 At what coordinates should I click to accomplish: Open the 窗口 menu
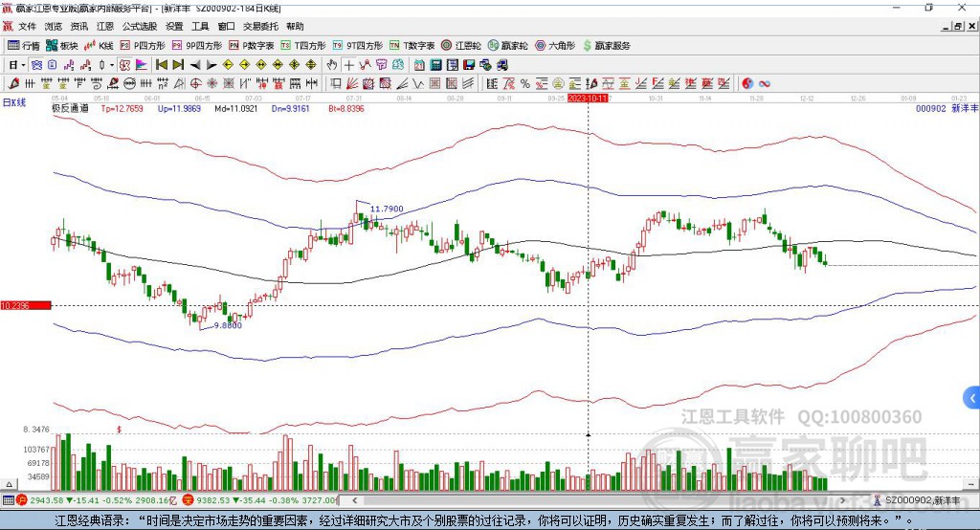tap(226, 26)
